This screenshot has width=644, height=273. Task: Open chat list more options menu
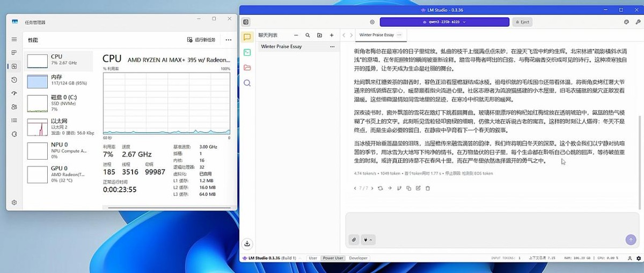[296, 35]
